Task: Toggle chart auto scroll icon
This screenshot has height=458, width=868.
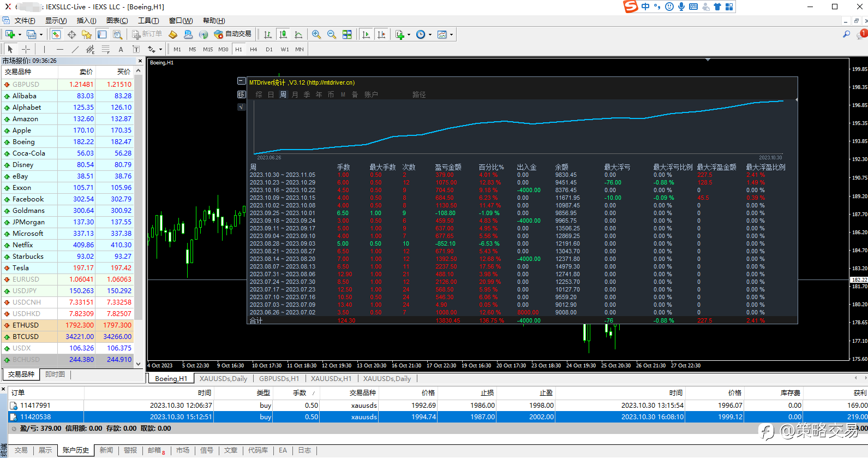Action: 366,34
